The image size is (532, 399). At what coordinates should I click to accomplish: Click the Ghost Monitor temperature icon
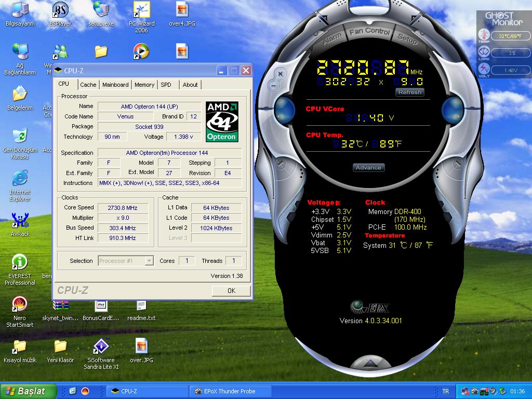tap(484, 35)
